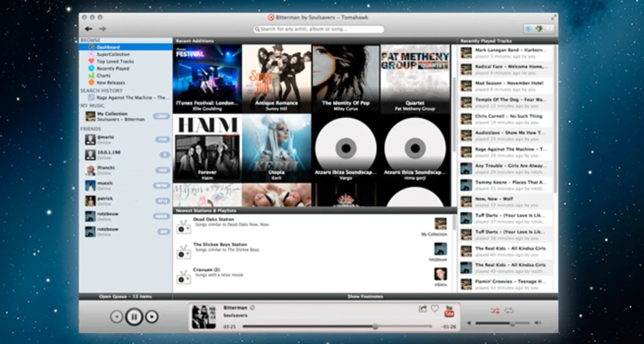Click the Show Footnotes bar
The width and height of the screenshot is (644, 344).
point(365,296)
